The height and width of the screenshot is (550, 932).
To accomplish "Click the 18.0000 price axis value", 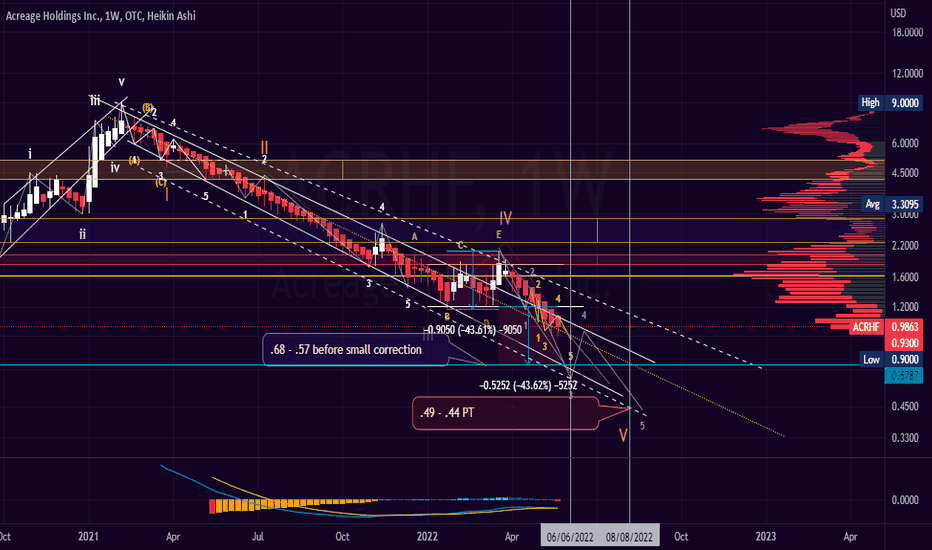I will tap(907, 33).
